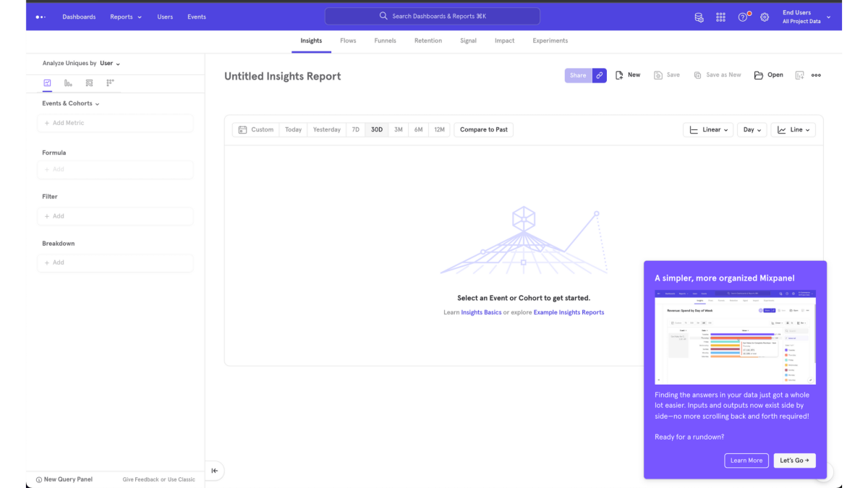Open the apps grid icon
Viewport: 868px width, 488px height.
pos(720,17)
